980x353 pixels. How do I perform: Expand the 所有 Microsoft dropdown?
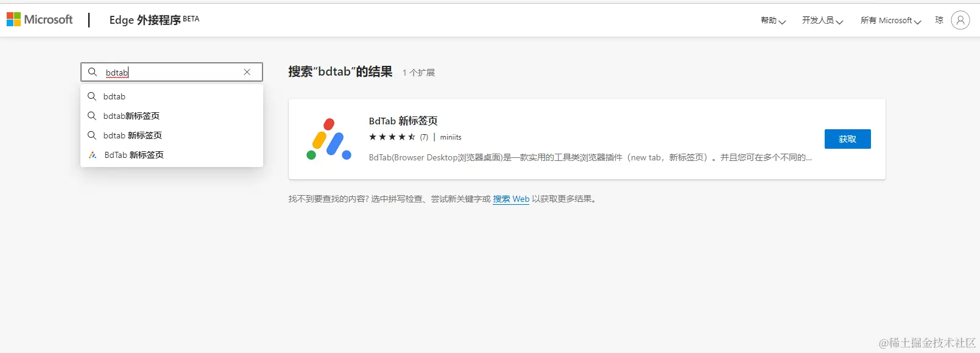pos(890,20)
